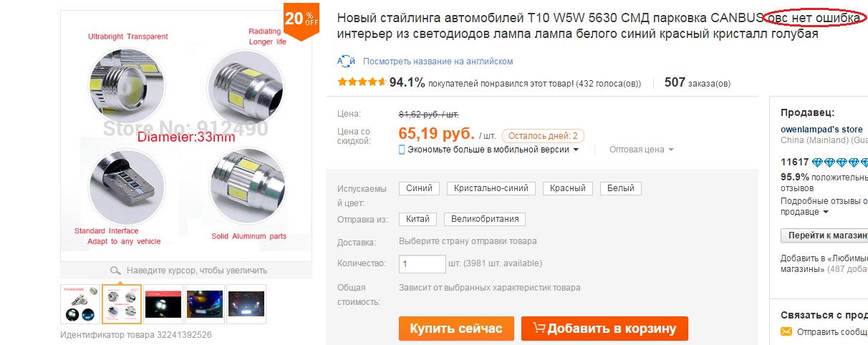The height and width of the screenshot is (345, 868).
Task: Expand Подробные отзывы о продавце arrow
Action: [826, 213]
